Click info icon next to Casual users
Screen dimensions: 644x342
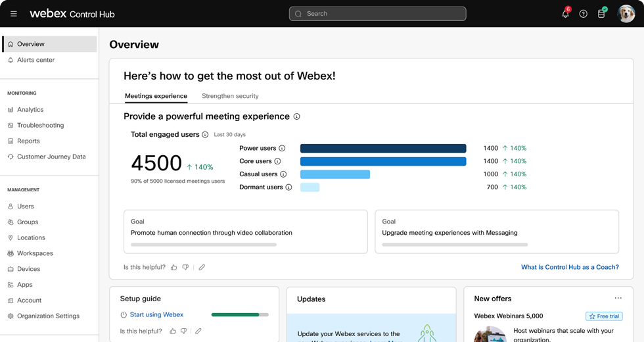pyautogui.click(x=283, y=174)
